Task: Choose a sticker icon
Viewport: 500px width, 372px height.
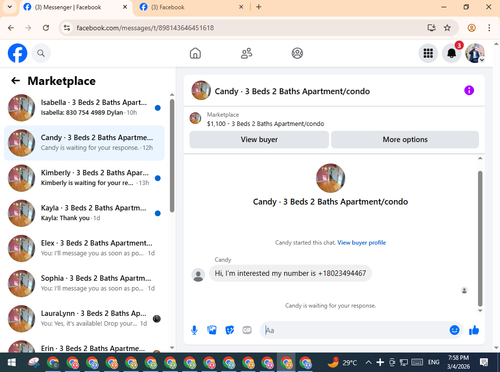Action: tap(230, 330)
